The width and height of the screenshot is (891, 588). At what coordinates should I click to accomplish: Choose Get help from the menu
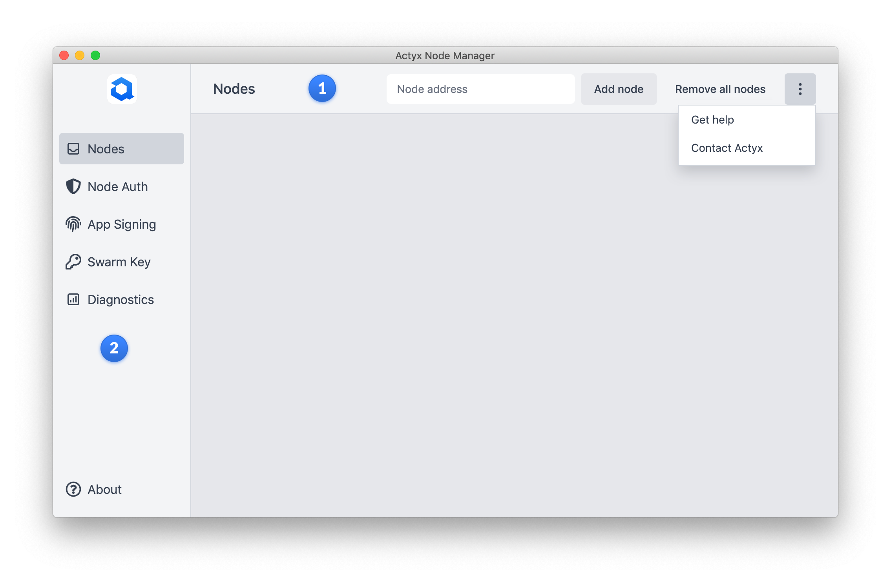coord(712,120)
